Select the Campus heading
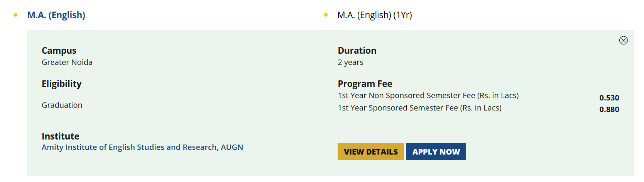 [59, 51]
